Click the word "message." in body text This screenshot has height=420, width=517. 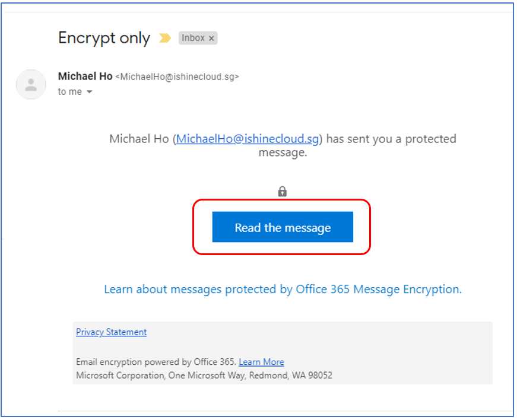[283, 152]
